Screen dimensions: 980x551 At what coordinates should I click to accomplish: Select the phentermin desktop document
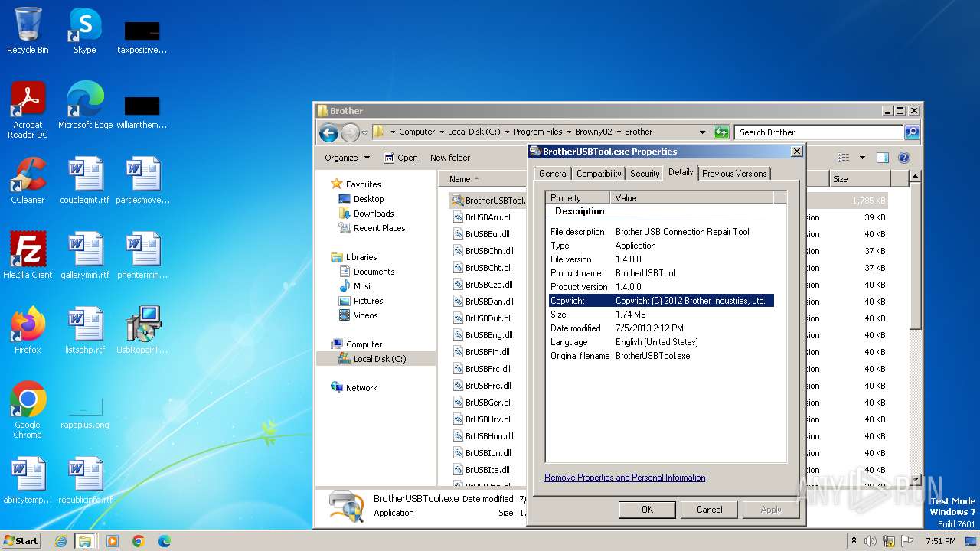pyautogui.click(x=142, y=256)
